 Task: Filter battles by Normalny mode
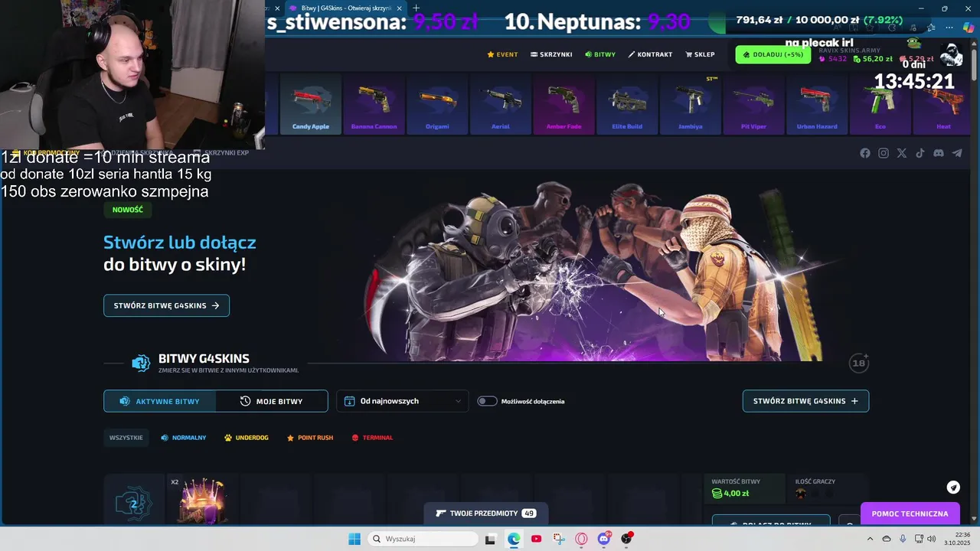pyautogui.click(x=184, y=438)
